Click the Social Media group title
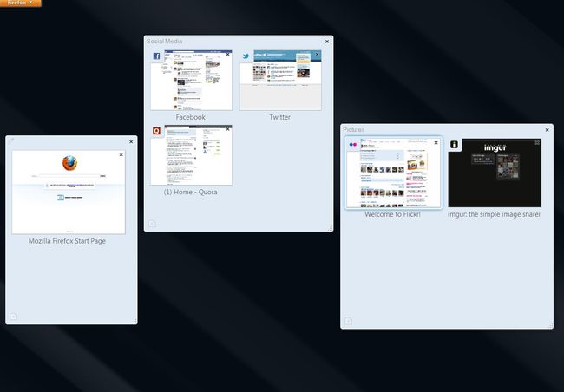The image size is (564, 392). (x=164, y=42)
